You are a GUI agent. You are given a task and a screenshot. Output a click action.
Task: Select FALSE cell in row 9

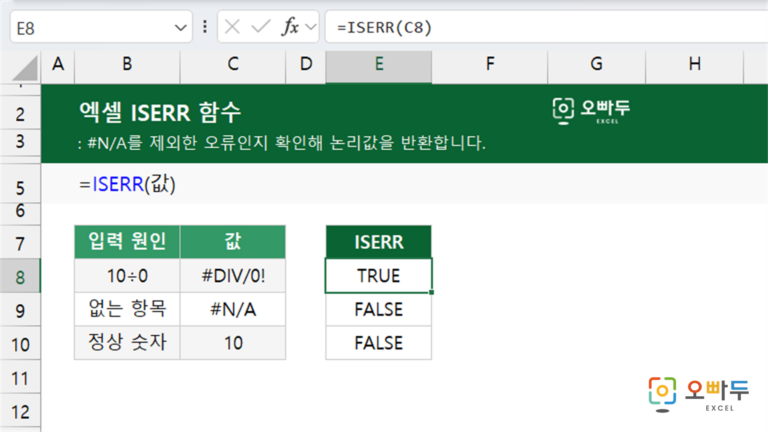379,310
